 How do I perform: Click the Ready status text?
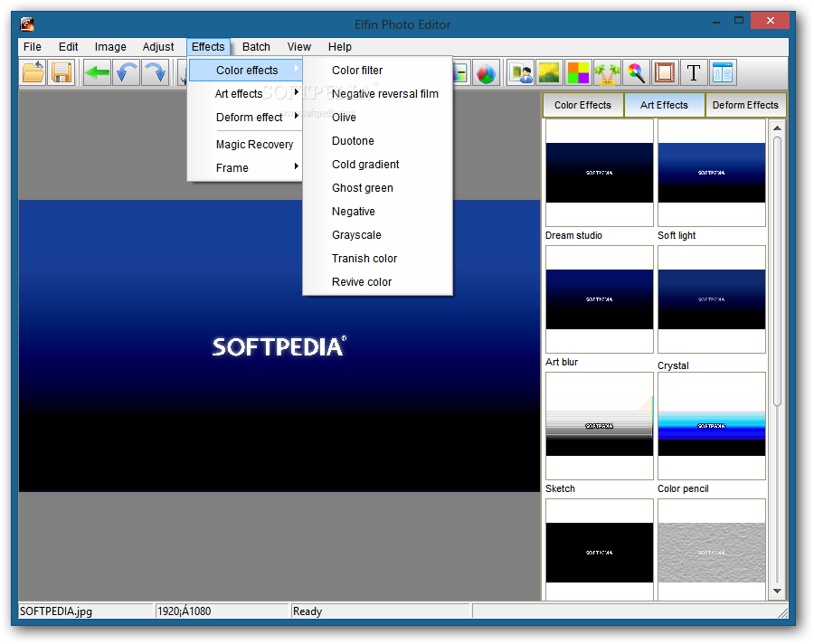point(308,611)
